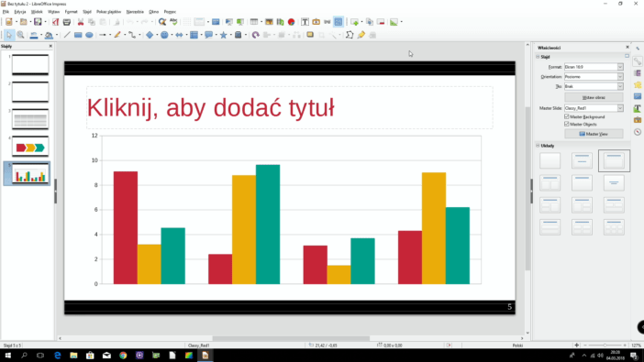Screen dimensions: 644x362
Task: Select the star shapes tool
Action: pyautogui.click(x=224, y=36)
